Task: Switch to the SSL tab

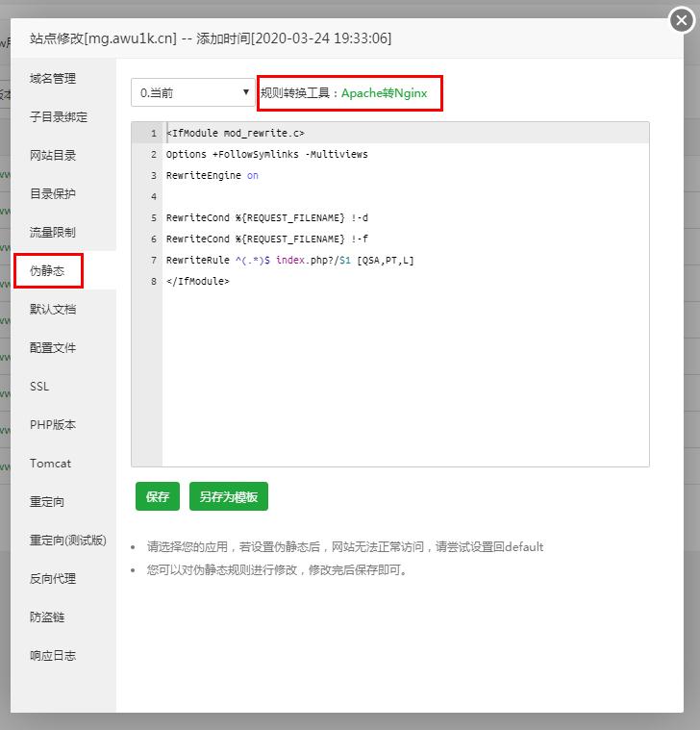Action: (39, 387)
